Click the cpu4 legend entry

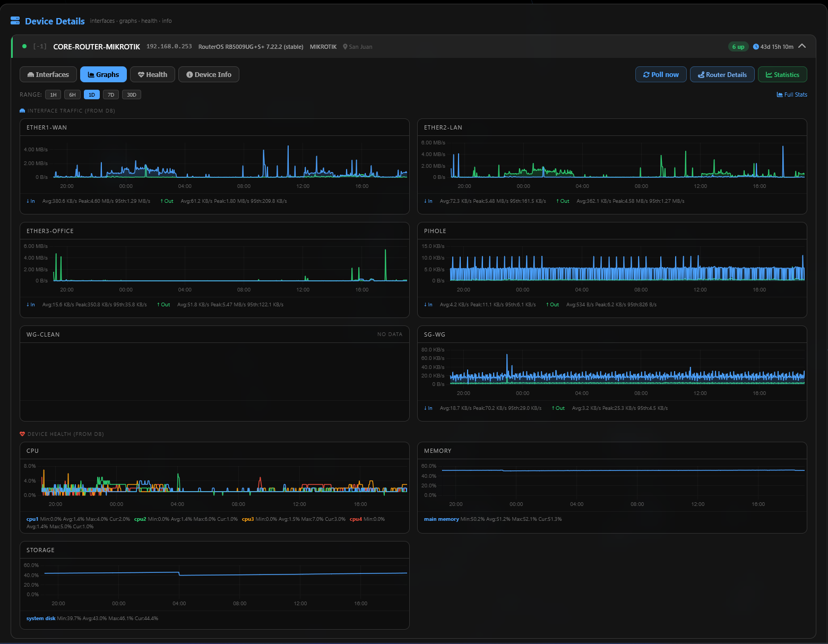coord(356,519)
